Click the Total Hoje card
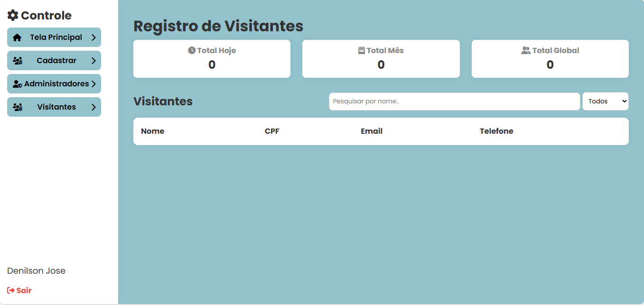Screen dimensions: 644x305 coord(212,59)
